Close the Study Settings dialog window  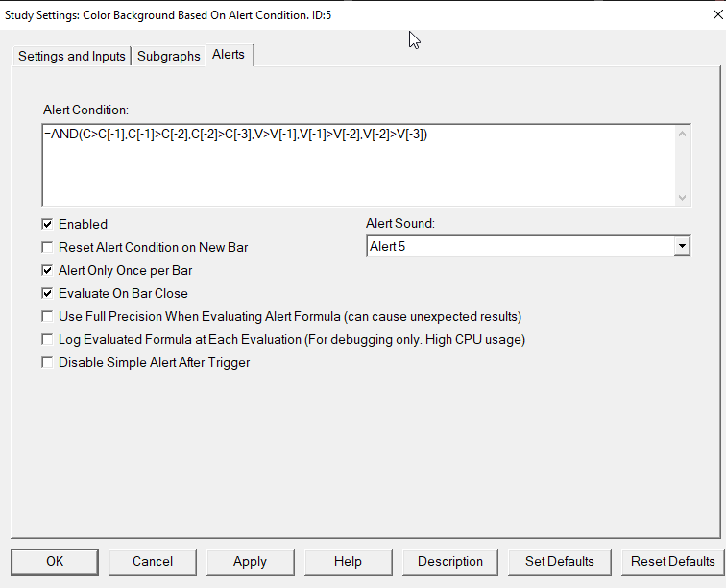pyautogui.click(x=717, y=14)
